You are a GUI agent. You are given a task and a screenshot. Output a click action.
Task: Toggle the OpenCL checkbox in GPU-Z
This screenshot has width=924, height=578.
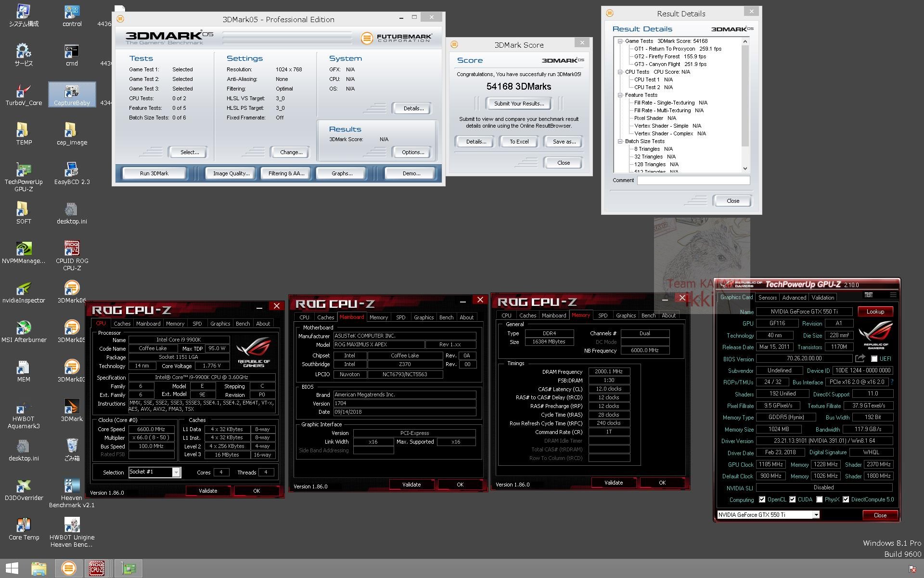[762, 499]
